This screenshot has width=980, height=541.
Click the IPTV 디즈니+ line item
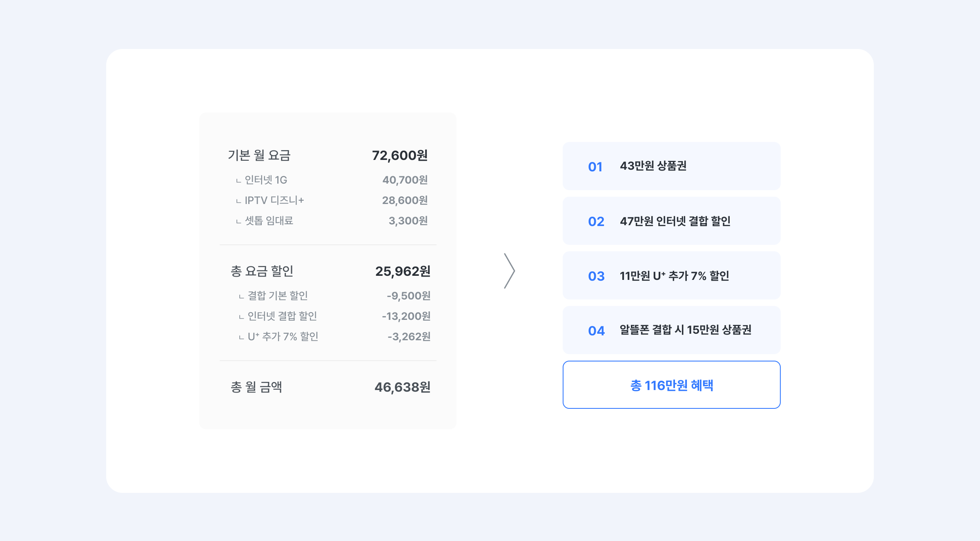click(x=274, y=200)
